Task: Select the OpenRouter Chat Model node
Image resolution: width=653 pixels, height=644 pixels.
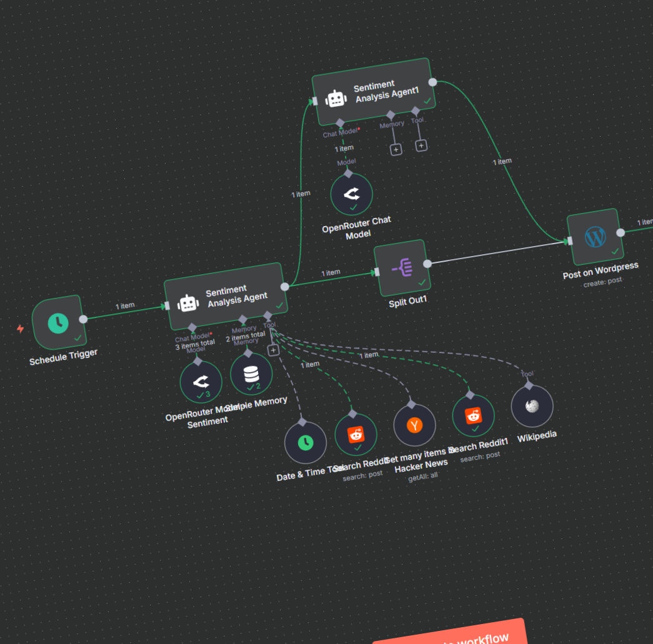Action: [x=351, y=194]
